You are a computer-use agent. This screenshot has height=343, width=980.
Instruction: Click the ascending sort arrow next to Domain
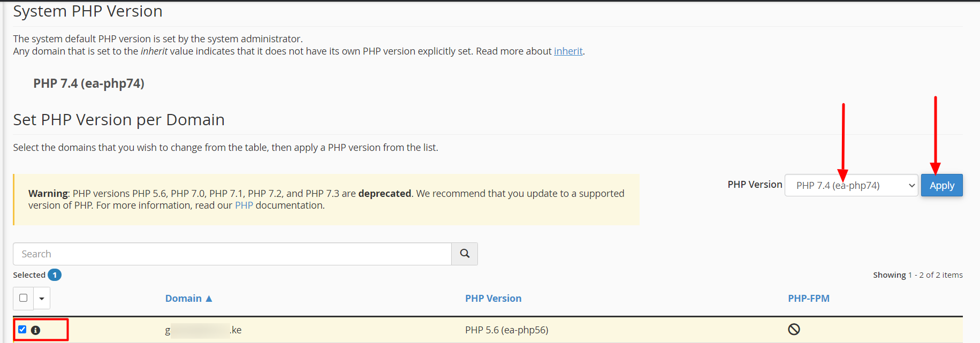tap(209, 298)
